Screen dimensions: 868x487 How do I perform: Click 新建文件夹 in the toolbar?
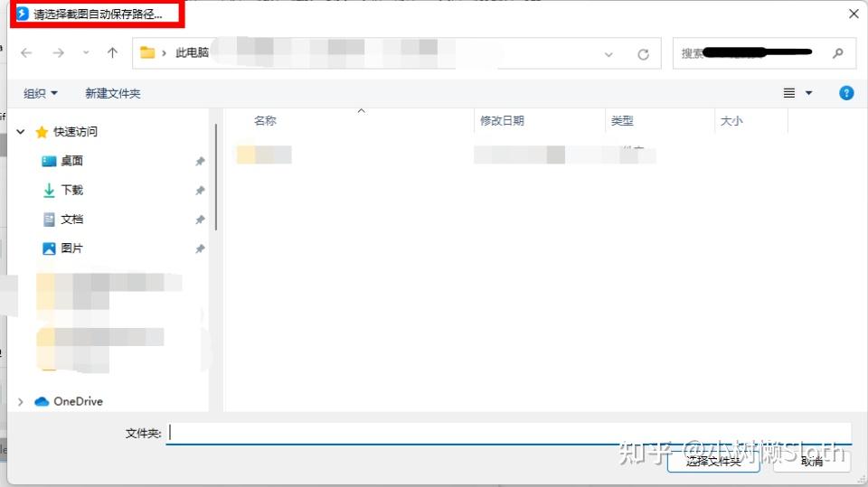(x=112, y=94)
